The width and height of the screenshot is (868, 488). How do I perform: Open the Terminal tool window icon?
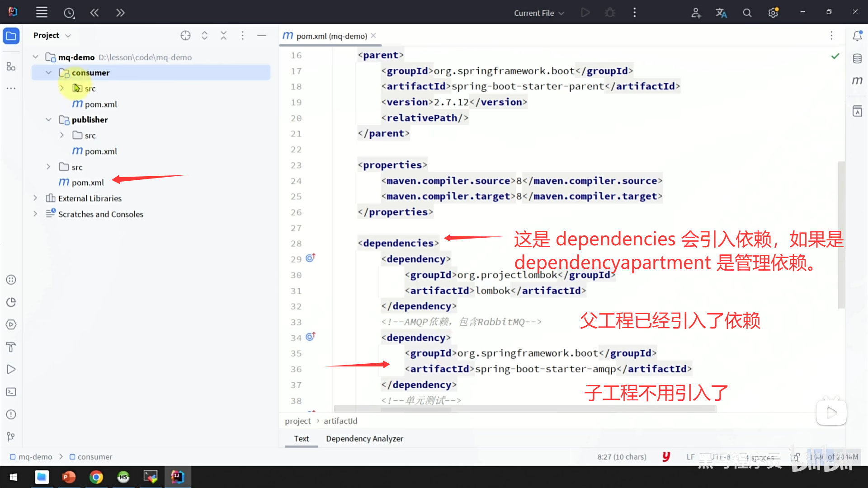point(11,392)
